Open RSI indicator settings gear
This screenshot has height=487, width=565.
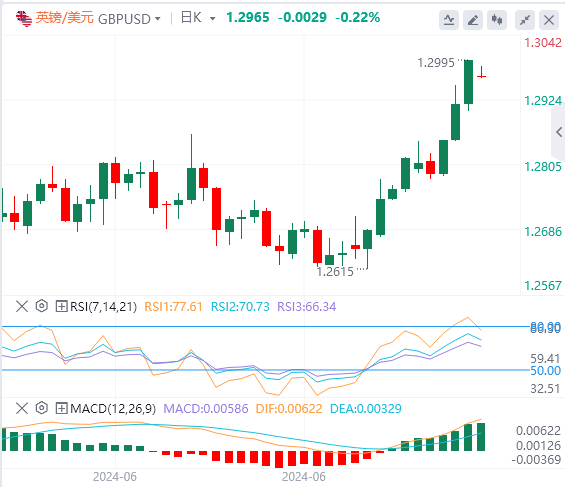point(42,306)
